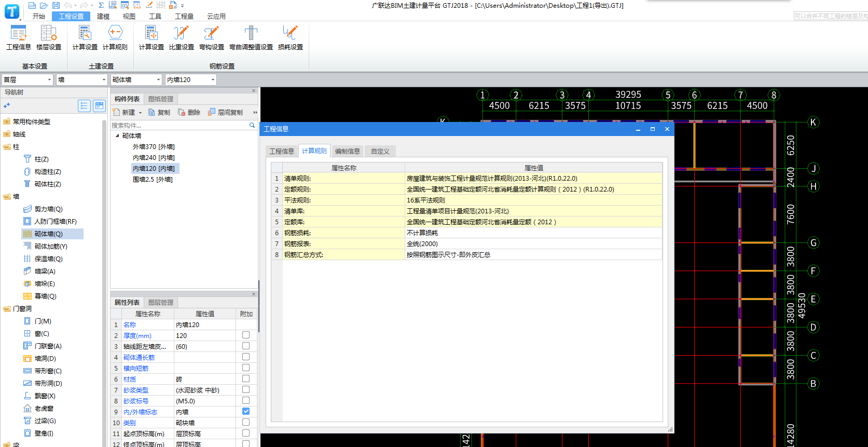The image size is (868, 447).
Task: Click the search magnifier in component search box
Action: point(252,125)
